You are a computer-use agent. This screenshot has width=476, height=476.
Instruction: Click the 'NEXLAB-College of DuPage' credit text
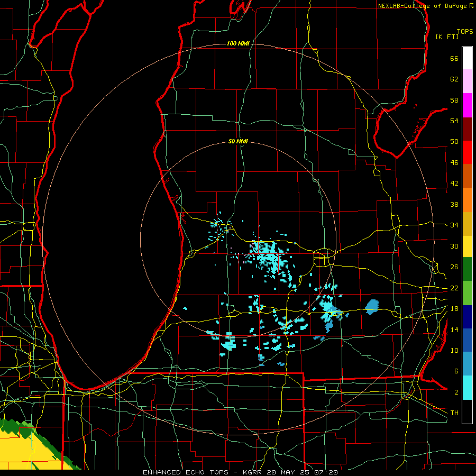423,6
